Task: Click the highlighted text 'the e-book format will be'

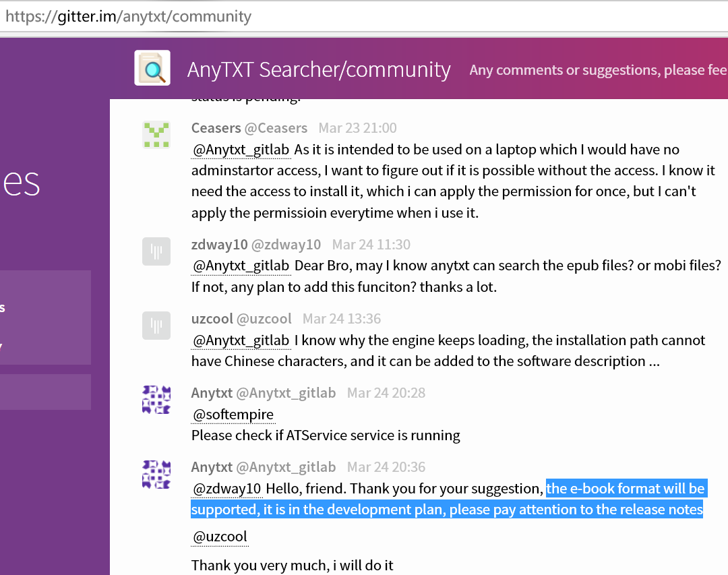Action: click(x=626, y=489)
